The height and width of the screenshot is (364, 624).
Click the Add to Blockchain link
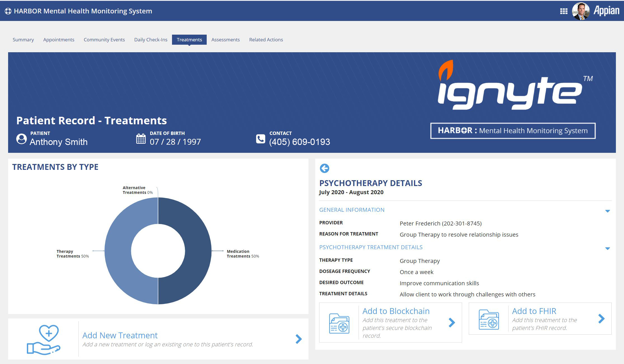396,311
